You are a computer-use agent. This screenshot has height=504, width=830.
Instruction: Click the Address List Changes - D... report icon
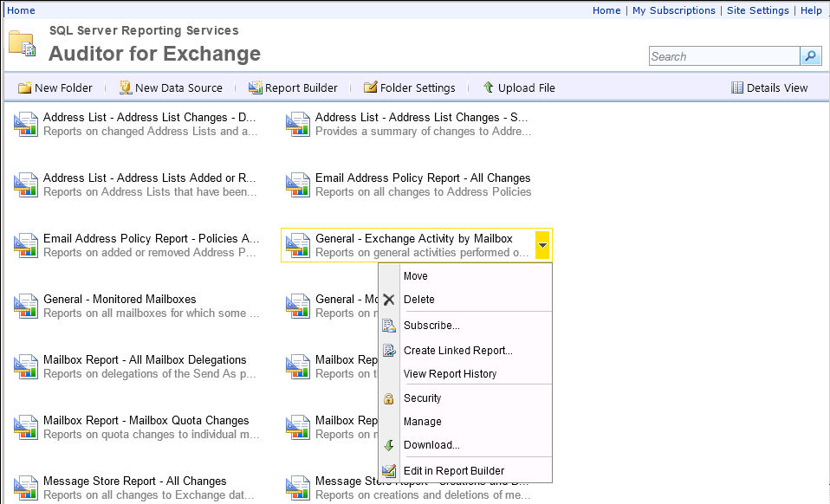pyautogui.click(x=26, y=125)
